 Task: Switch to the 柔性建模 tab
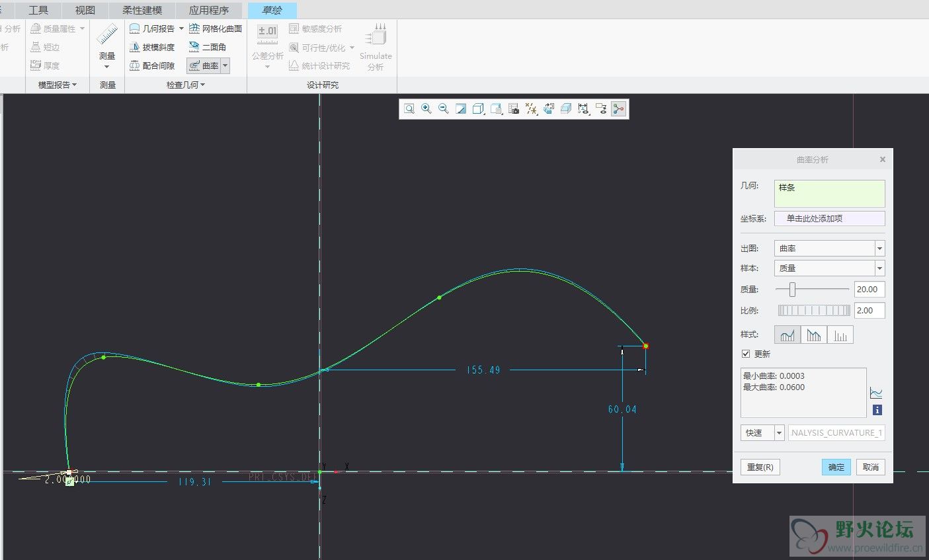click(142, 10)
